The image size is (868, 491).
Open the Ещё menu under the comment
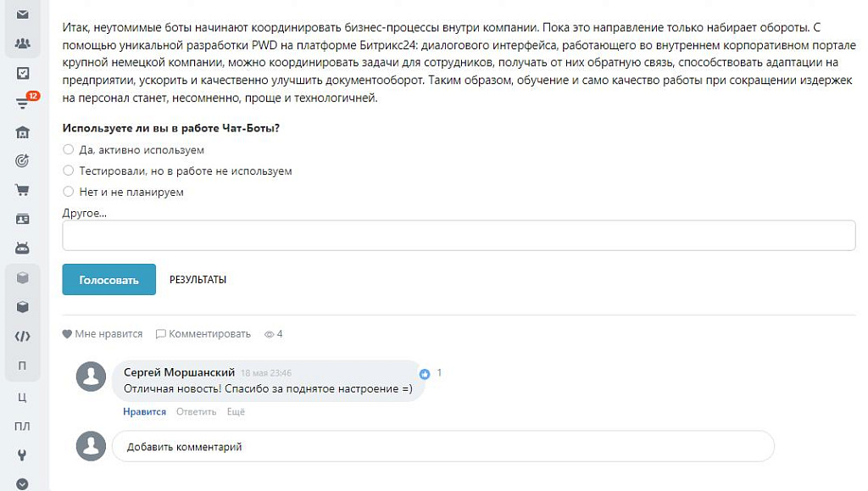pos(236,411)
